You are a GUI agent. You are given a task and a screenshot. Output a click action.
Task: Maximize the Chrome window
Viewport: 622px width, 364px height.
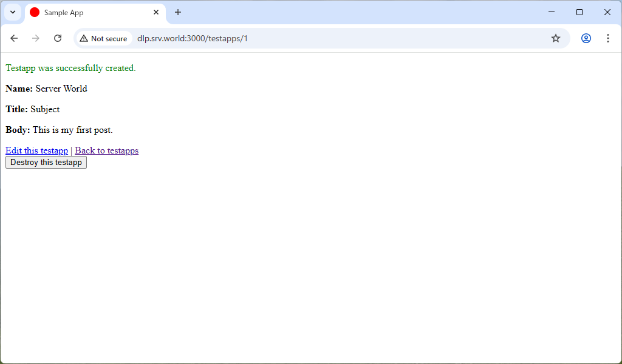[x=579, y=12]
